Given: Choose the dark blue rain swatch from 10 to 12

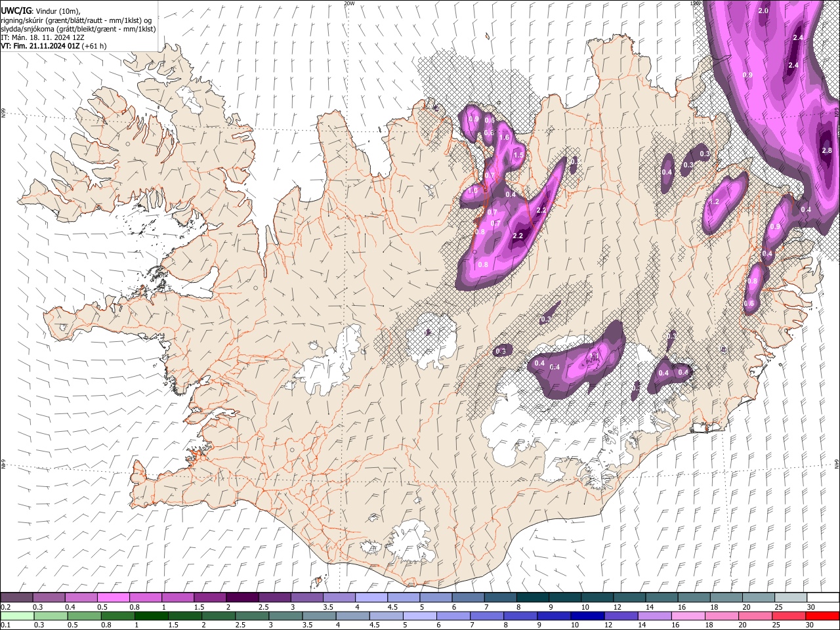Looking at the screenshot, I should pyautogui.click(x=588, y=616).
